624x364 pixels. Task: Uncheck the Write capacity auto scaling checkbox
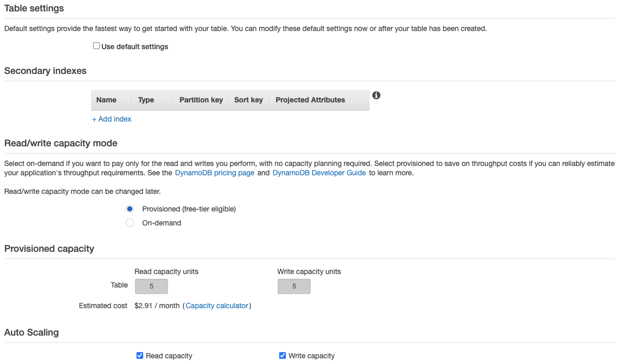[x=282, y=356]
